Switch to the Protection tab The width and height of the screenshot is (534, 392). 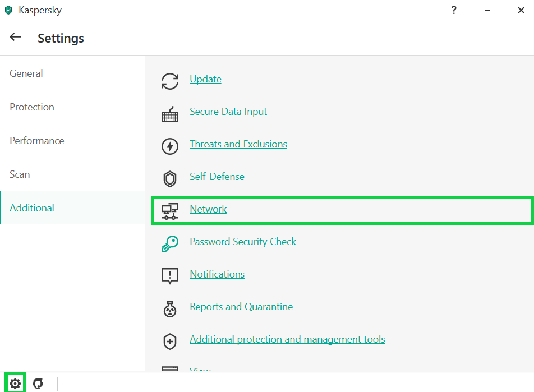click(32, 107)
